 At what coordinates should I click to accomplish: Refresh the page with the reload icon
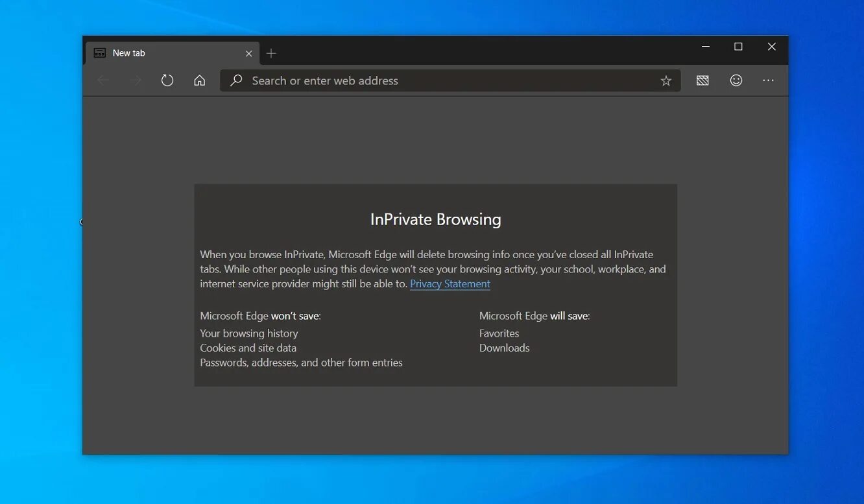coord(167,80)
